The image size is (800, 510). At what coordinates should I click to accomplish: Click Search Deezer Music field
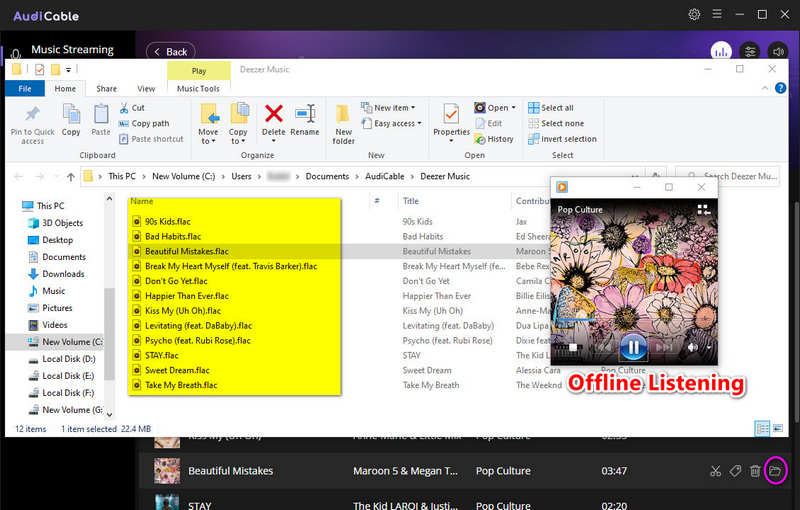tap(728, 176)
